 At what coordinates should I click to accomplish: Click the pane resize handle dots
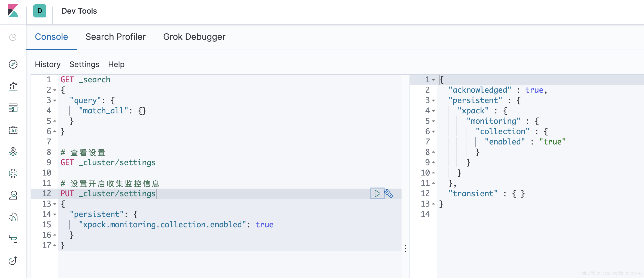405,249
